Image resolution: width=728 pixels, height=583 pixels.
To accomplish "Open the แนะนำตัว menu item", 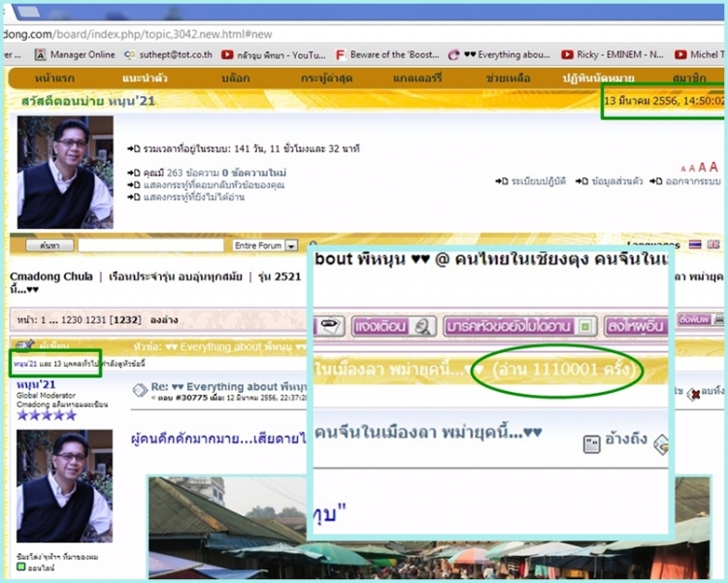I will tap(145, 79).
